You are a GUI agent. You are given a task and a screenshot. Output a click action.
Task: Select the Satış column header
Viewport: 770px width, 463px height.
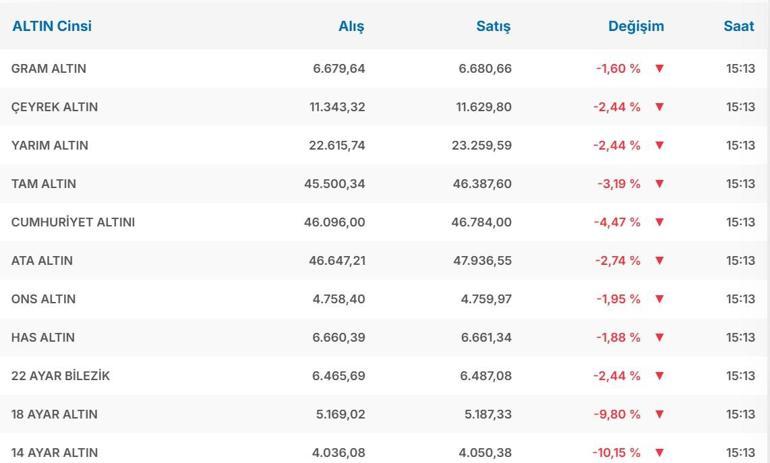(x=493, y=26)
